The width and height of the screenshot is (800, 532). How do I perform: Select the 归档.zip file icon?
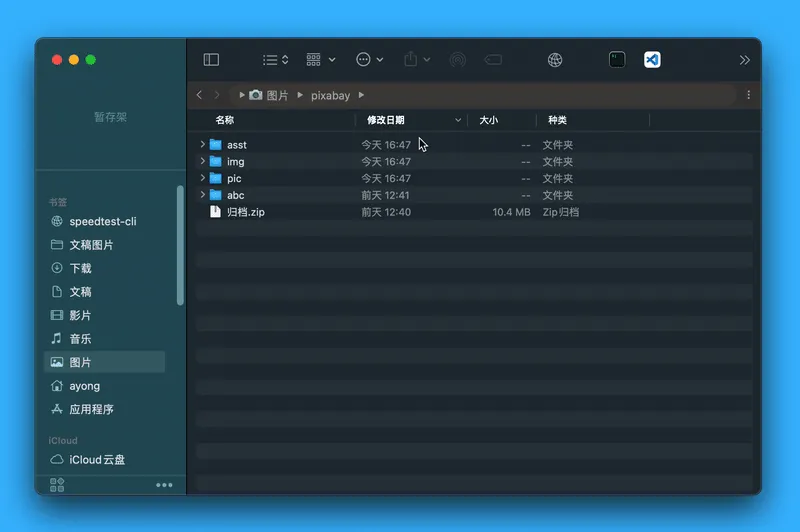[x=215, y=212]
